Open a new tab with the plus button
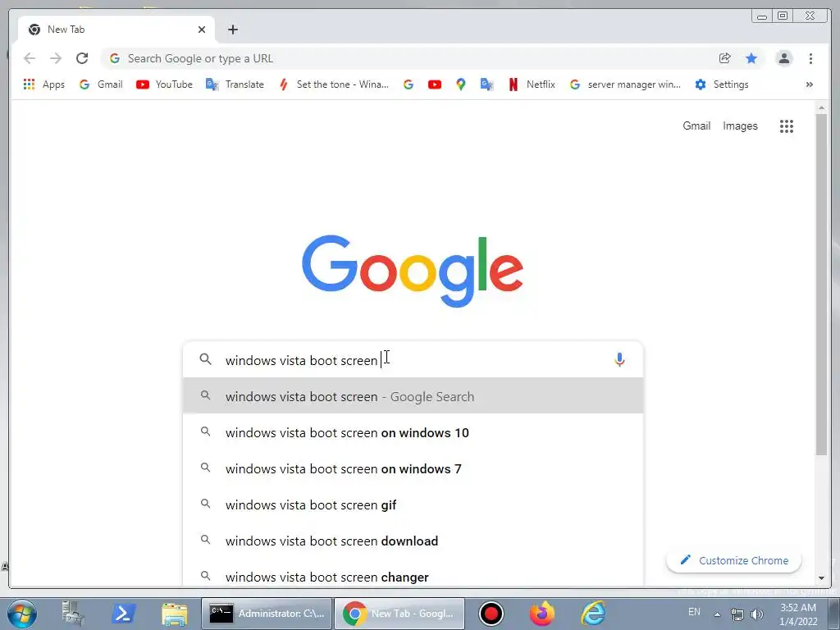This screenshot has height=630, width=840. (232, 30)
